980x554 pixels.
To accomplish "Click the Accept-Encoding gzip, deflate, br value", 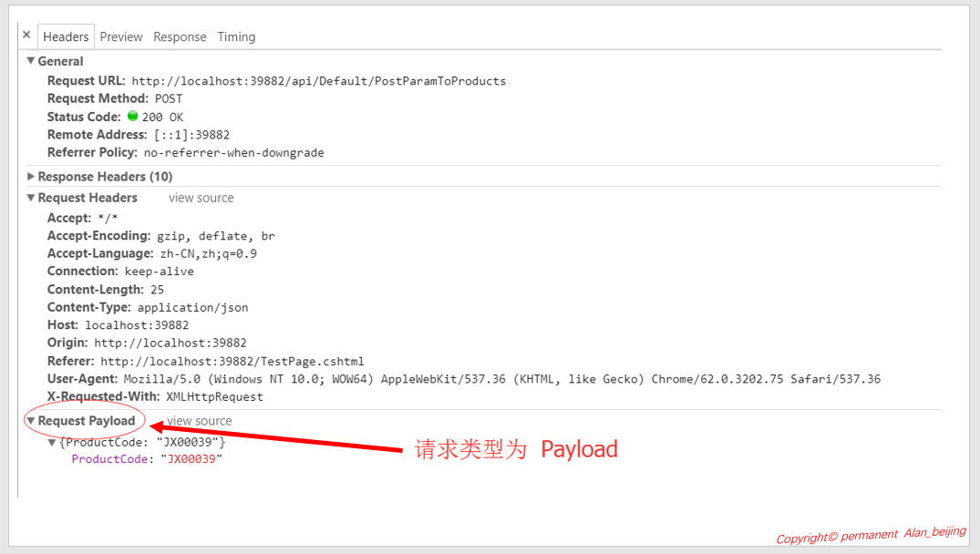I will tap(216, 236).
